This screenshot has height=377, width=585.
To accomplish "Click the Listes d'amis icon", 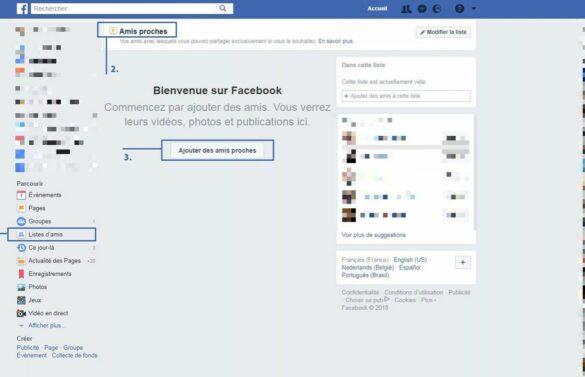I will point(21,234).
